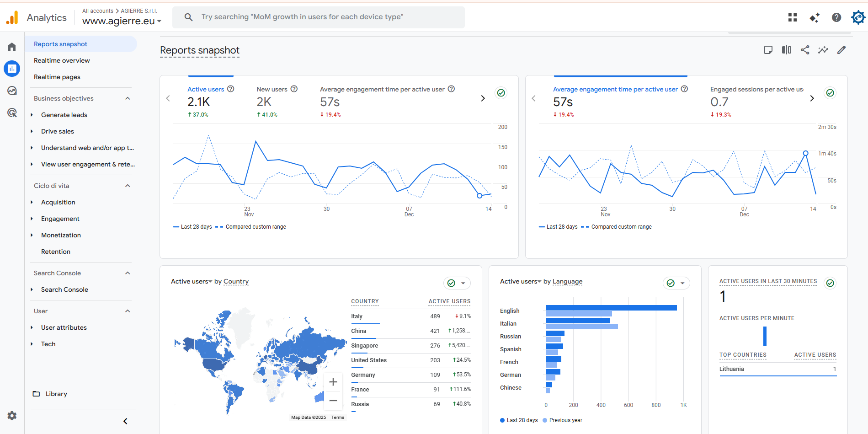The width and height of the screenshot is (868, 434).
Task: Open the Google apps grid
Action: click(x=793, y=17)
